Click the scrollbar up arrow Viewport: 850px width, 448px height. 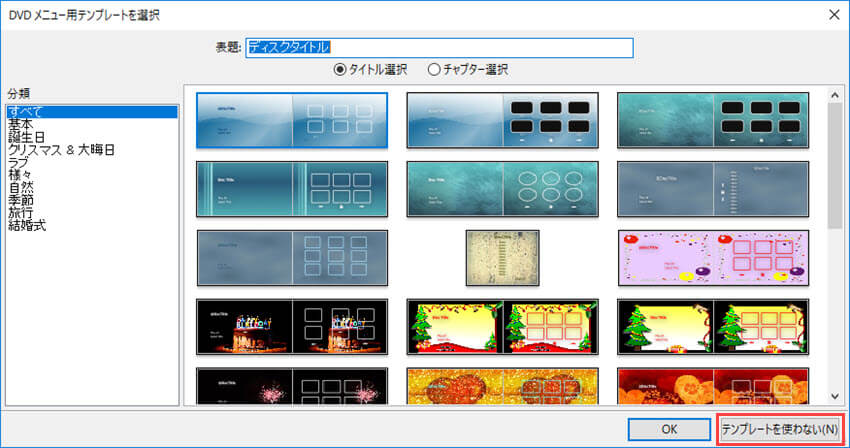835,94
